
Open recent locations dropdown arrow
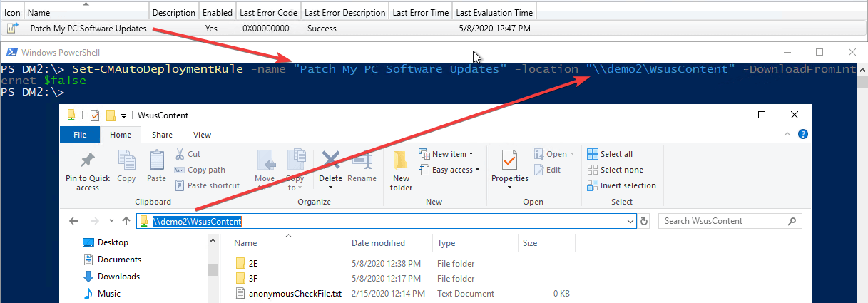(x=110, y=221)
